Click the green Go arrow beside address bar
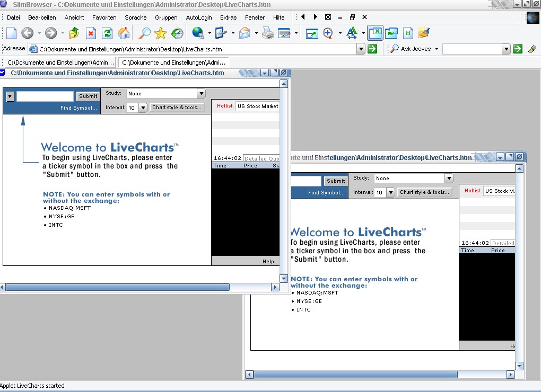Image resolution: width=541 pixels, height=392 pixels. coord(372,49)
